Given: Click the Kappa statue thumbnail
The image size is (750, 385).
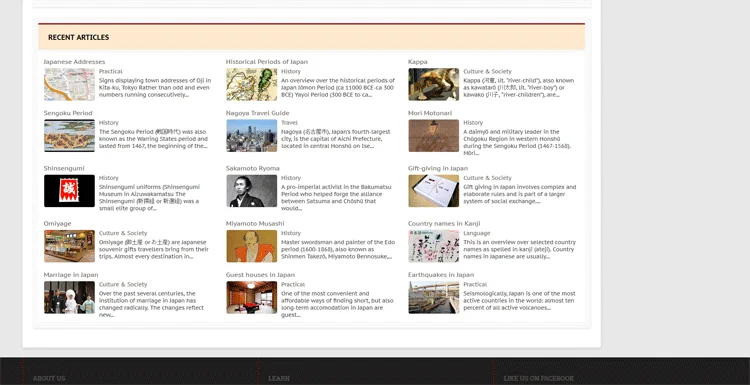Looking at the screenshot, I should click(433, 84).
